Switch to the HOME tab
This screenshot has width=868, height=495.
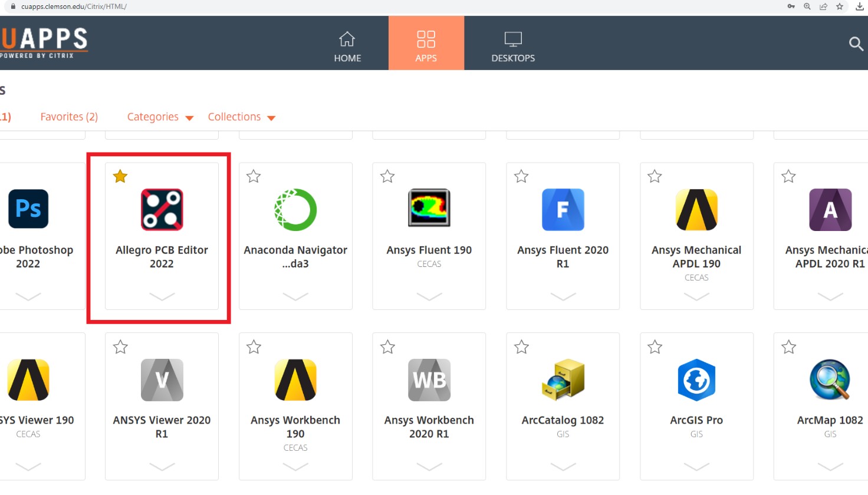(x=347, y=46)
